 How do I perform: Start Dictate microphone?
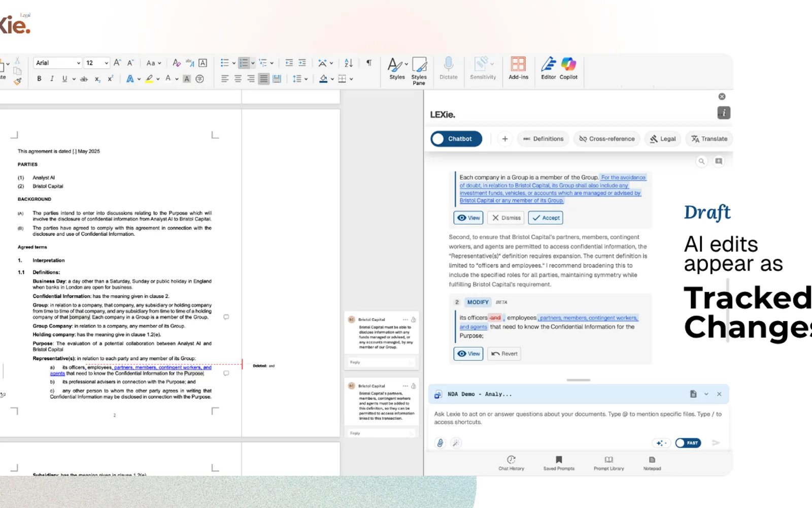click(x=449, y=69)
